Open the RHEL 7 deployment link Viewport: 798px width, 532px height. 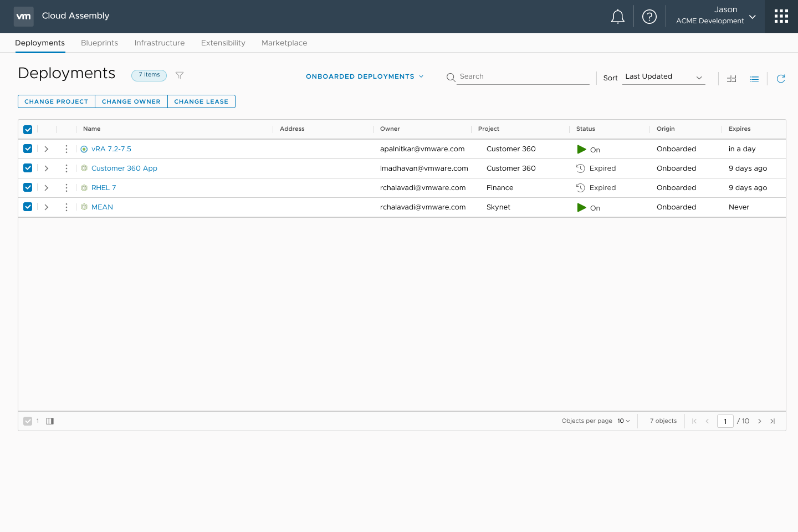(x=104, y=188)
